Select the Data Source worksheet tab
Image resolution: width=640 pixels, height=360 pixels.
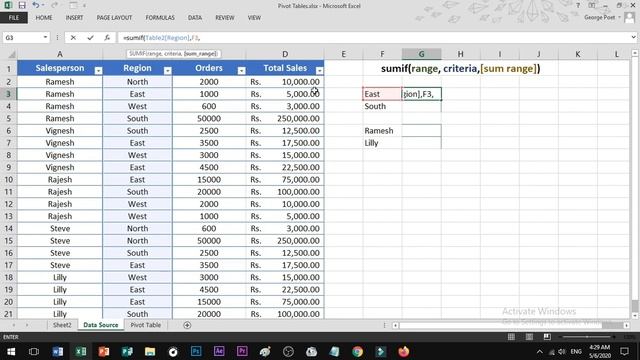101,325
